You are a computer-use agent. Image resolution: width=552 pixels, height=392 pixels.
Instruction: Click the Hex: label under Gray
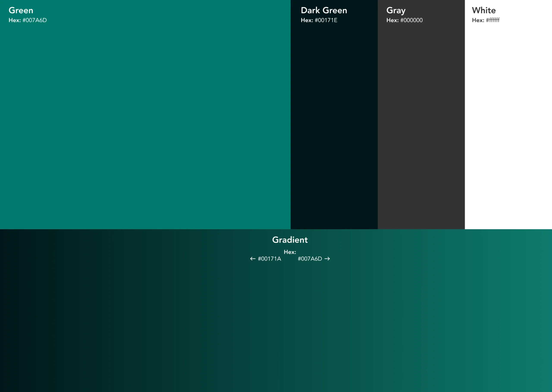pyautogui.click(x=392, y=20)
